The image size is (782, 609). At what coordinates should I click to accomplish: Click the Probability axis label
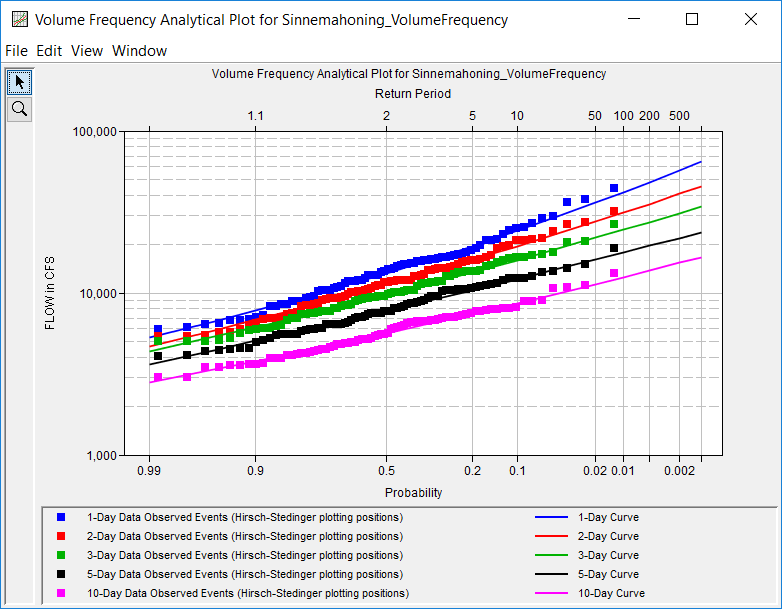(413, 493)
